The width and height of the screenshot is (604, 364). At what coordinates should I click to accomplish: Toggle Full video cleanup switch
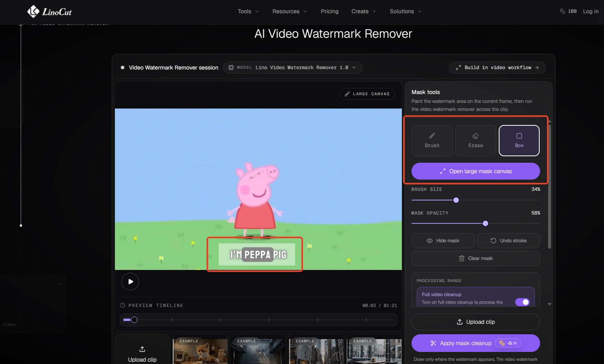522,302
